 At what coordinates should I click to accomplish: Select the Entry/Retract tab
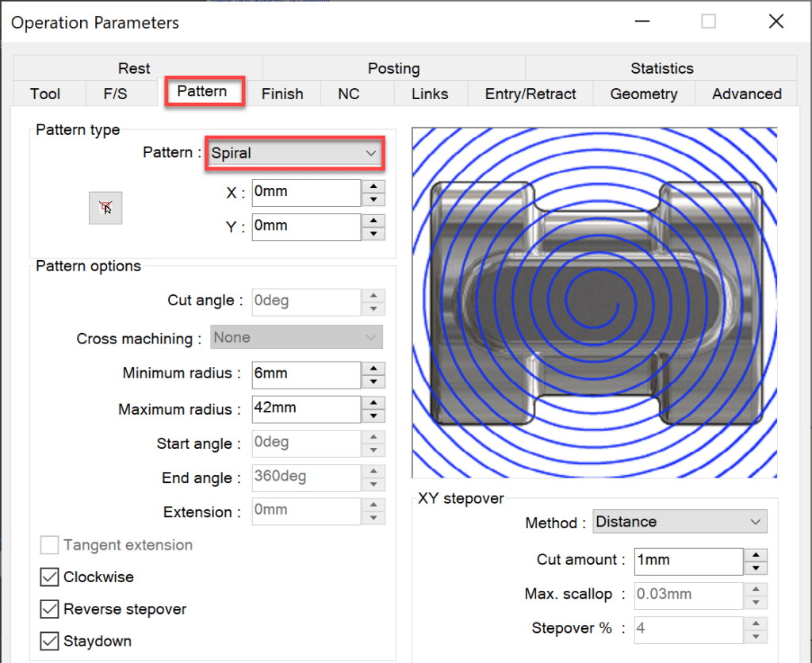(530, 94)
